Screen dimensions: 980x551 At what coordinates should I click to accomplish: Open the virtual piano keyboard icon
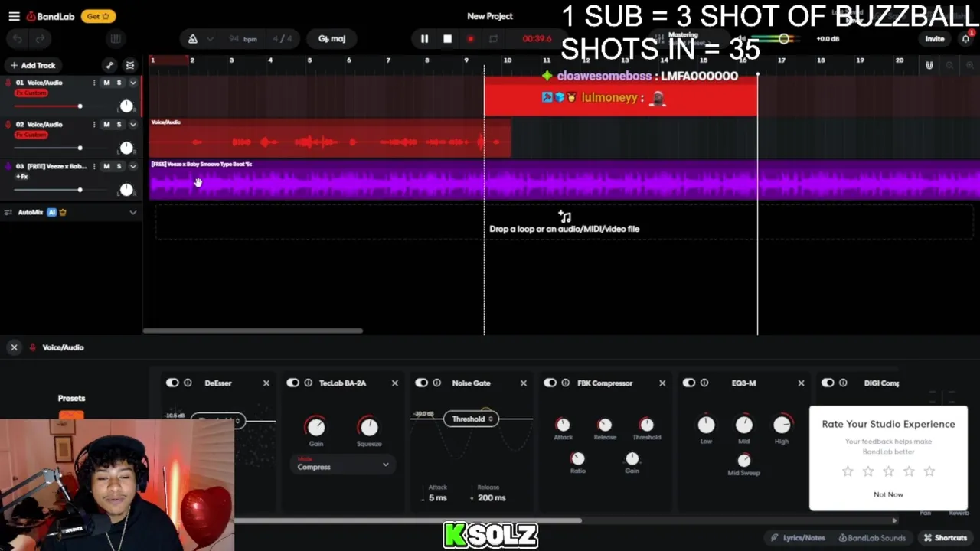coord(116,39)
